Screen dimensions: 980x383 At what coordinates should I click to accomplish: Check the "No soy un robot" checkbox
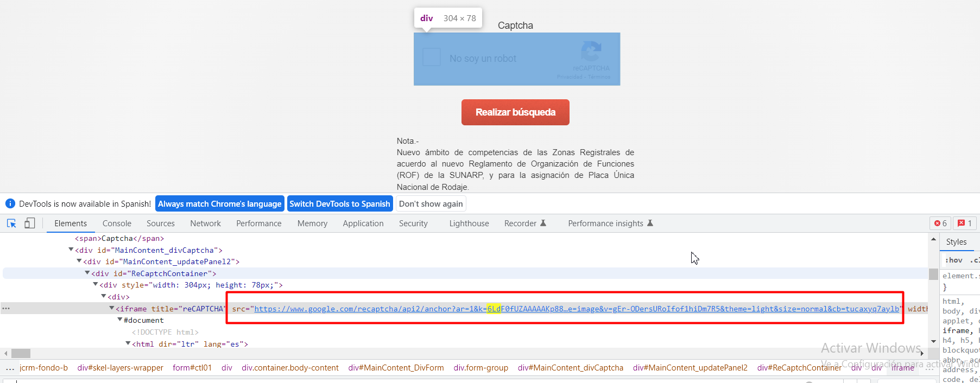pos(432,57)
